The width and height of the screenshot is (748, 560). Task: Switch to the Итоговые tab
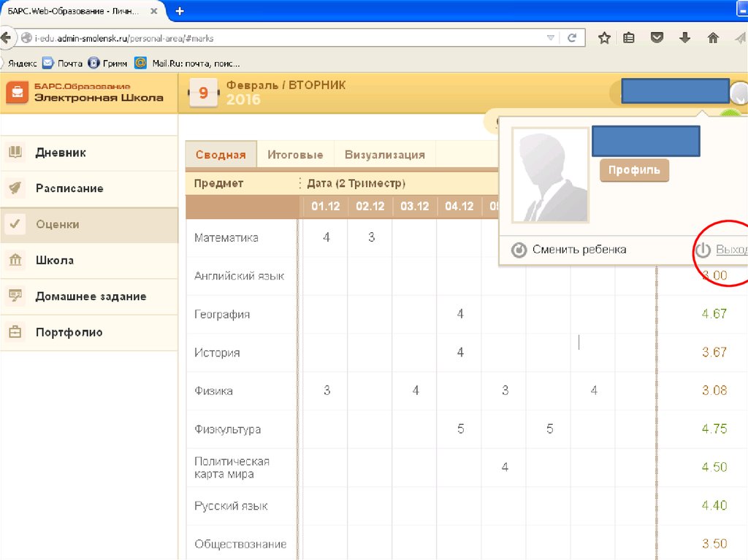click(295, 155)
